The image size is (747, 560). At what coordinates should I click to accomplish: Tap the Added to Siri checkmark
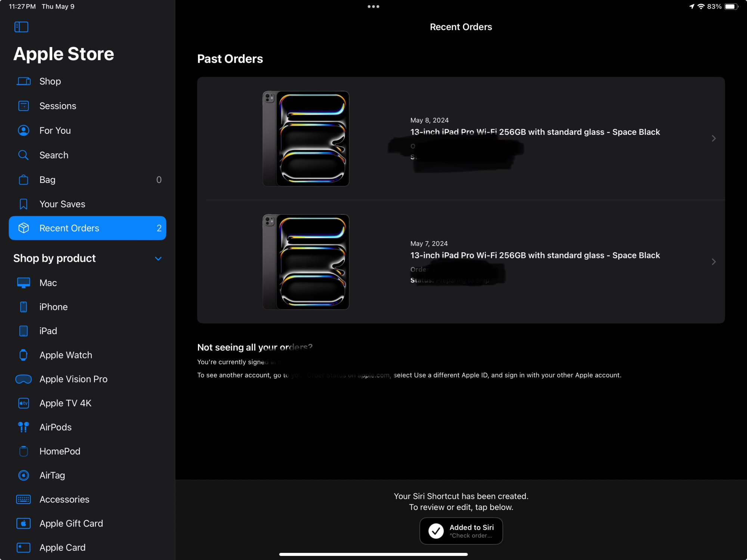click(436, 531)
